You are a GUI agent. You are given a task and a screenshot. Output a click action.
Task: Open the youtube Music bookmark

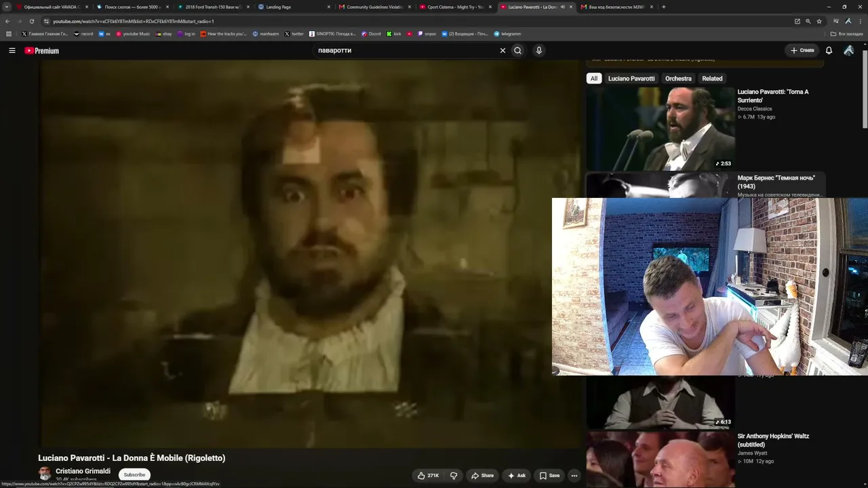click(133, 34)
